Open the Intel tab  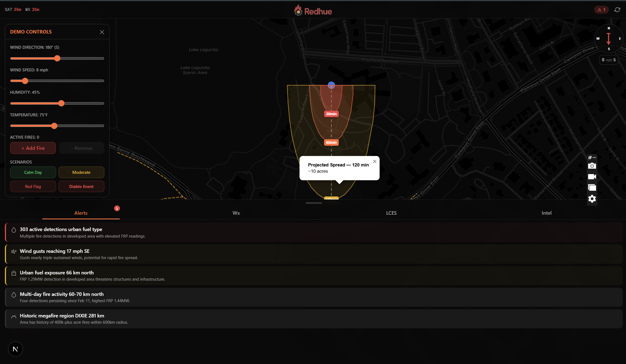(x=546, y=213)
